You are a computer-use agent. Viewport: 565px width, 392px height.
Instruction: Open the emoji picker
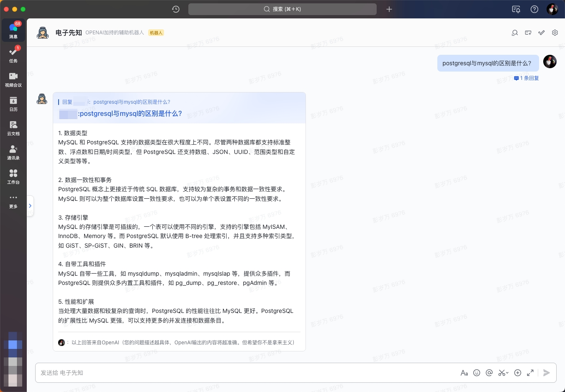coord(477,373)
